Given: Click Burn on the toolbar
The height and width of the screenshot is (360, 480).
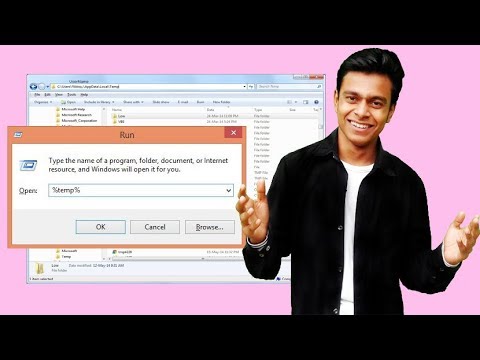Looking at the screenshot, I should point(200,102).
